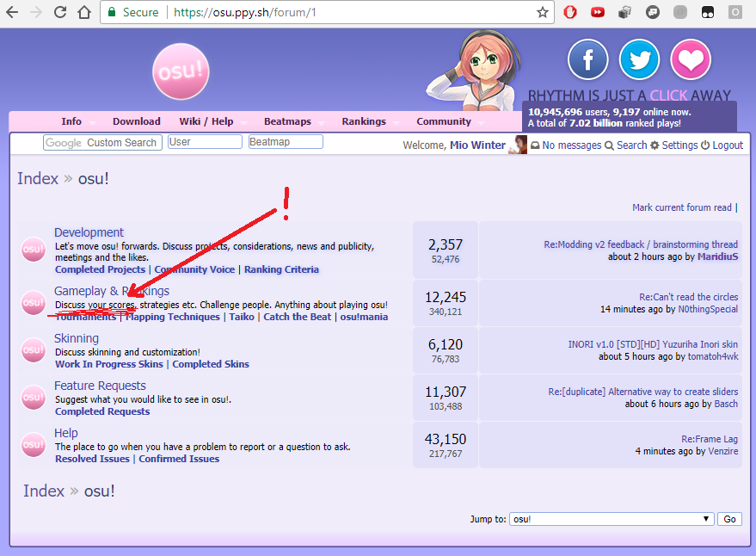Open Re:Modding v2 feedback thread
756x556 pixels.
point(641,244)
